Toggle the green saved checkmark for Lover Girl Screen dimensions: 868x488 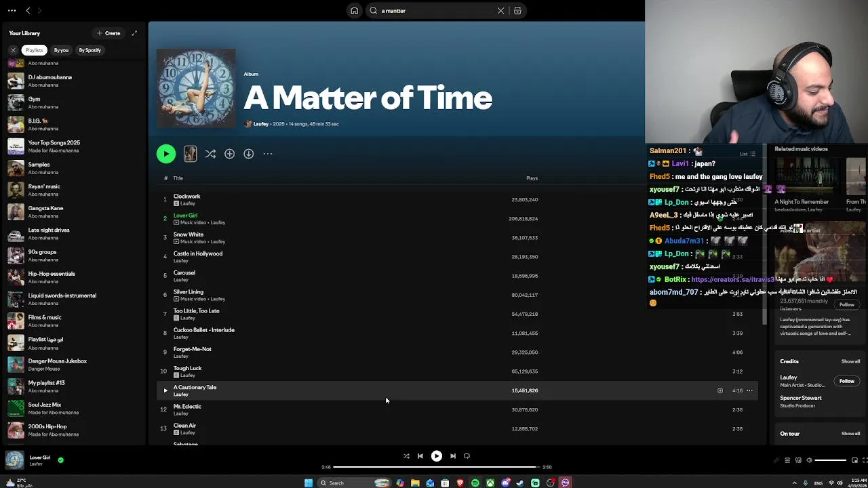coord(60,460)
